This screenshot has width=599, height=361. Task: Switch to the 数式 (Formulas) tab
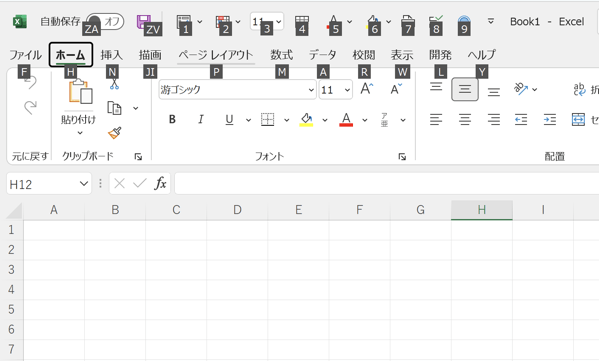pos(282,55)
